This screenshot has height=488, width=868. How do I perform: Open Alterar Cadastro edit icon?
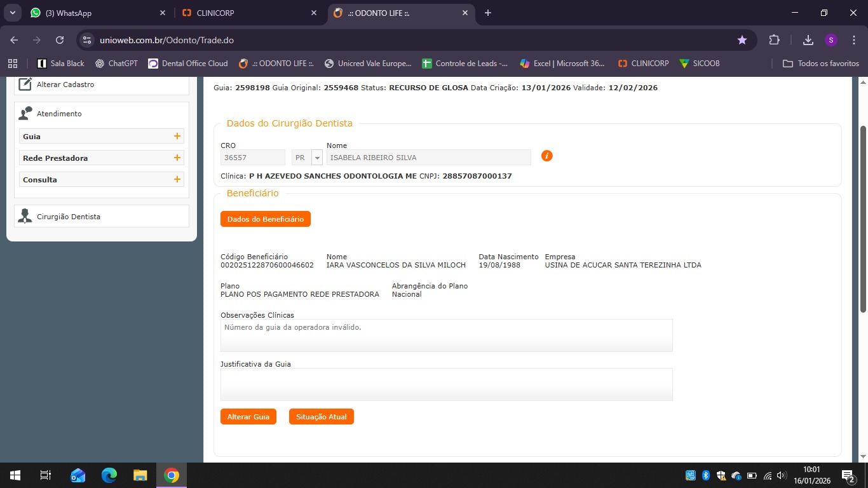[x=25, y=85]
